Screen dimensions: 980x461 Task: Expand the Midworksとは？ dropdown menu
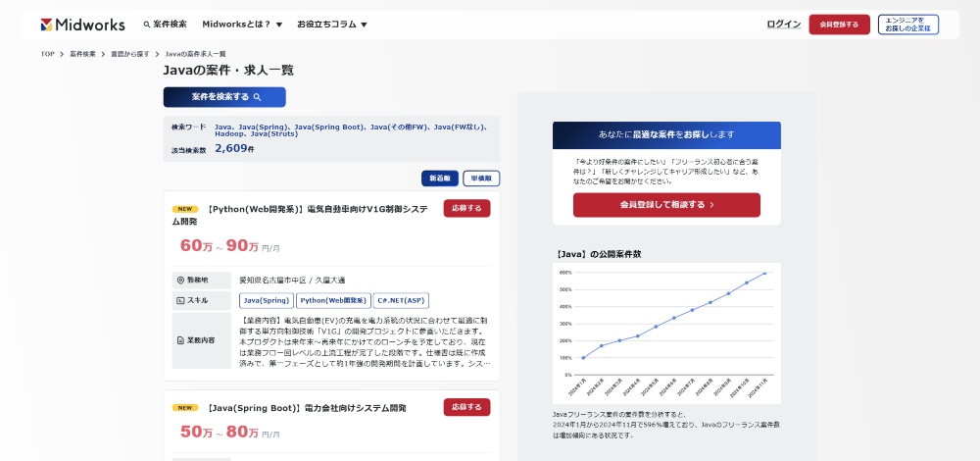[x=242, y=25]
